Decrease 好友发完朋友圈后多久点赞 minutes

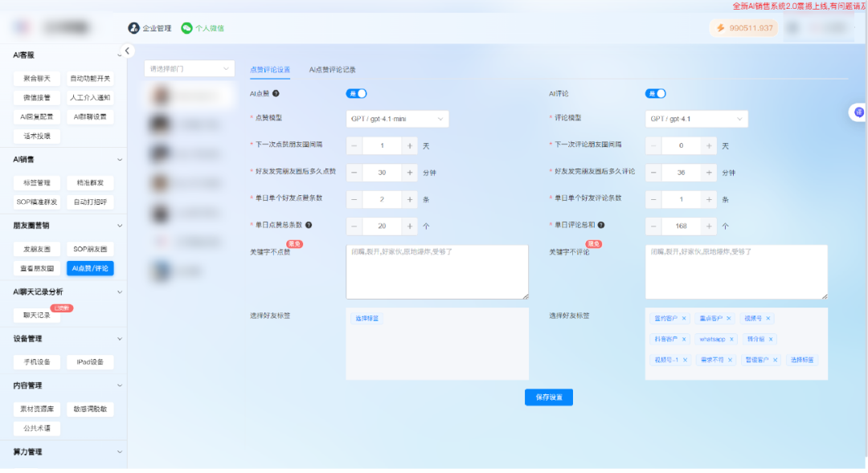[x=354, y=173]
